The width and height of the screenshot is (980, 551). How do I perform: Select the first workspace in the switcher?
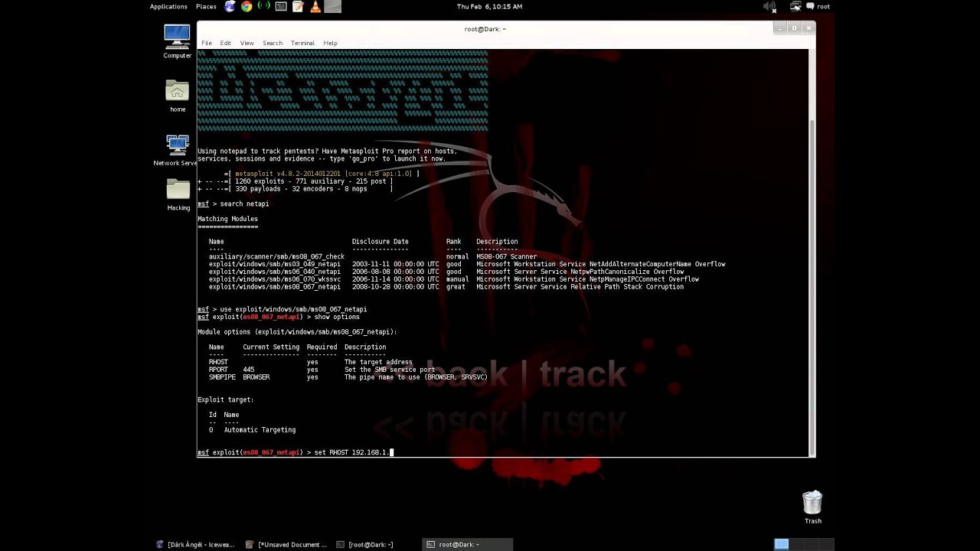pyautogui.click(x=781, y=544)
